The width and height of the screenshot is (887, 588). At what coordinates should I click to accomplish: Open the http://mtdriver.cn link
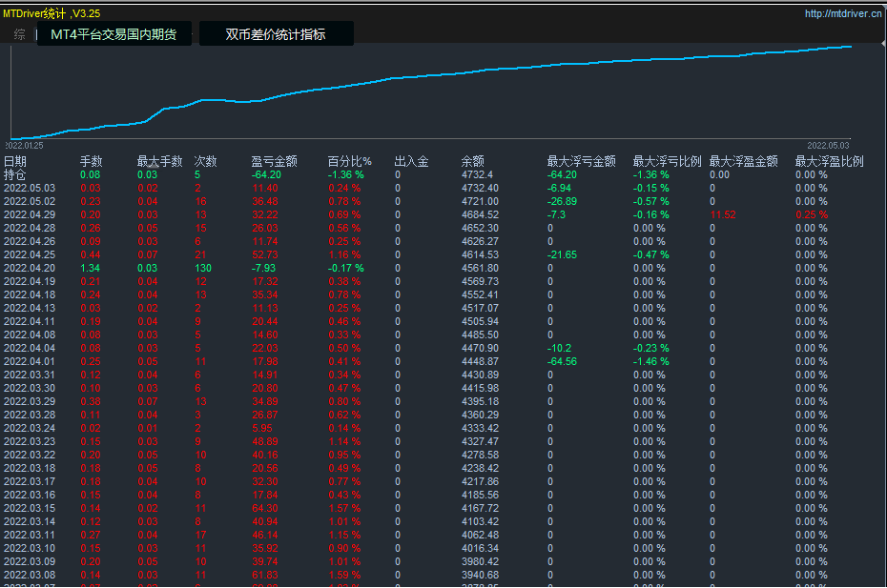click(x=843, y=13)
